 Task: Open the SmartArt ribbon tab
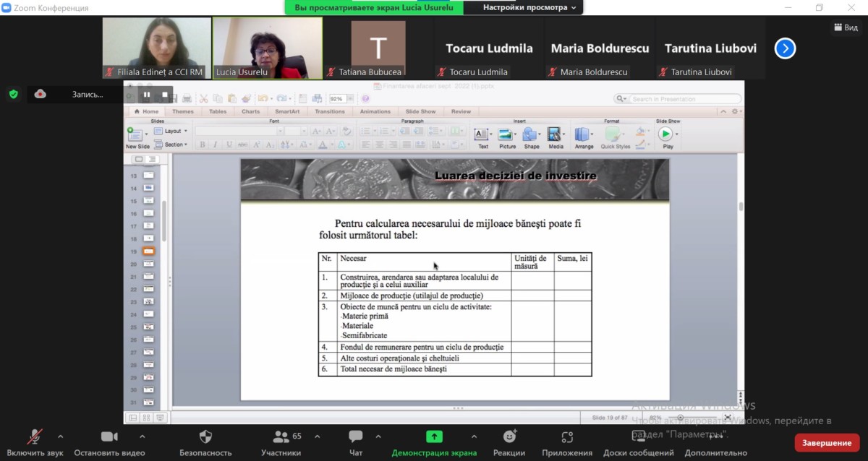(x=287, y=112)
